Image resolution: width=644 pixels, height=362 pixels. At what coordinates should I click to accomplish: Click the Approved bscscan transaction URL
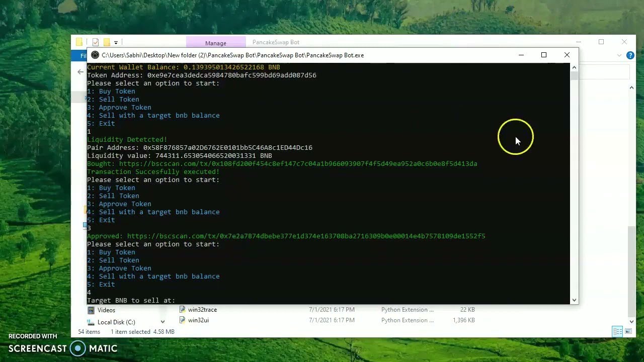(306, 236)
